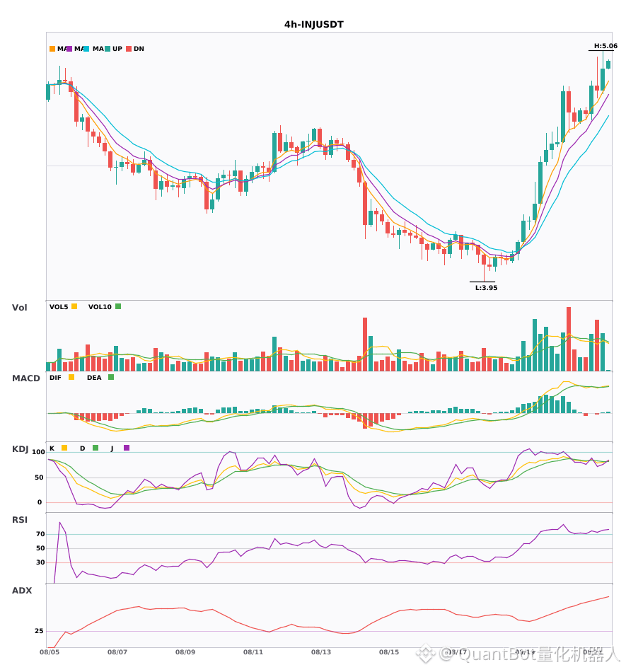Click the orange MA legend swatch
Screen dimensions: 626x672
[x=52, y=49]
